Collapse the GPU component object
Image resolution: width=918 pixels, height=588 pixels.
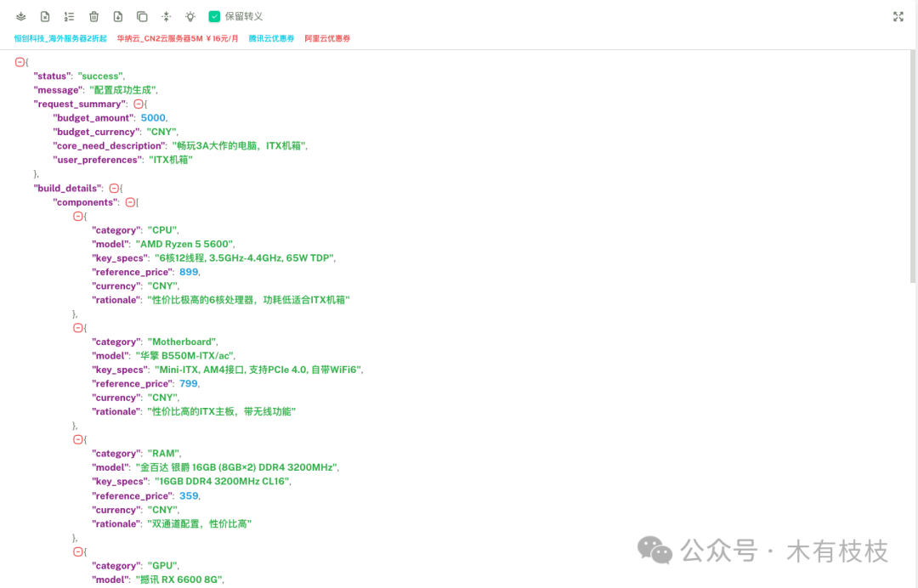pos(77,551)
